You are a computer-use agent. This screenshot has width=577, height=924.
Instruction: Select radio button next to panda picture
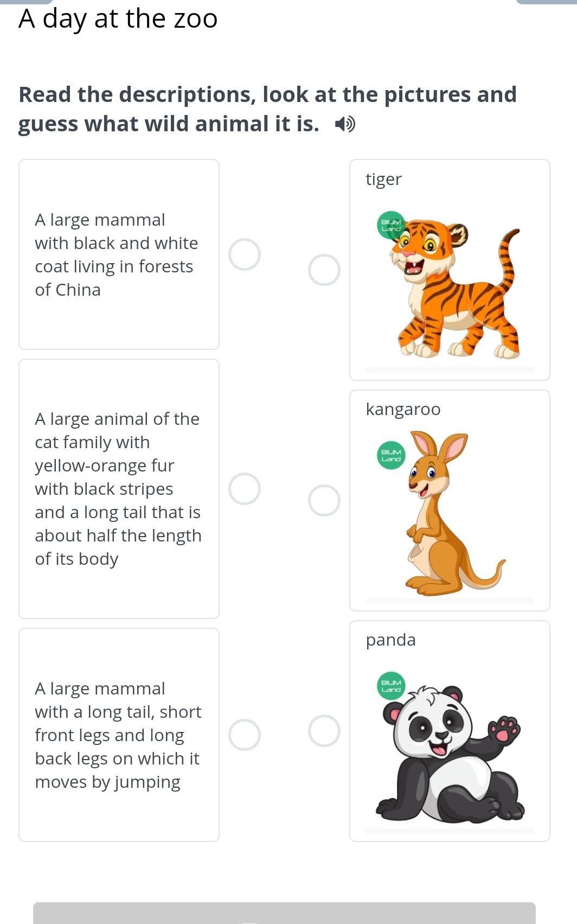point(324,730)
